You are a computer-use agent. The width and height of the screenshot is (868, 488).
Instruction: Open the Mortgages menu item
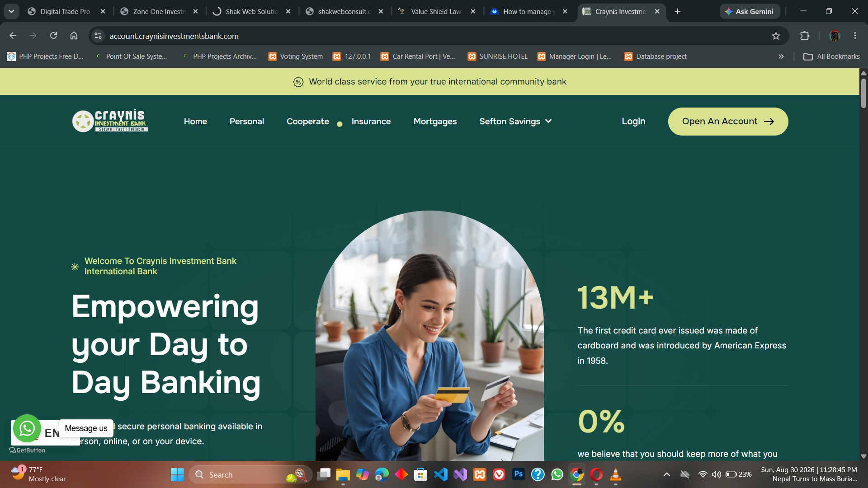point(435,121)
